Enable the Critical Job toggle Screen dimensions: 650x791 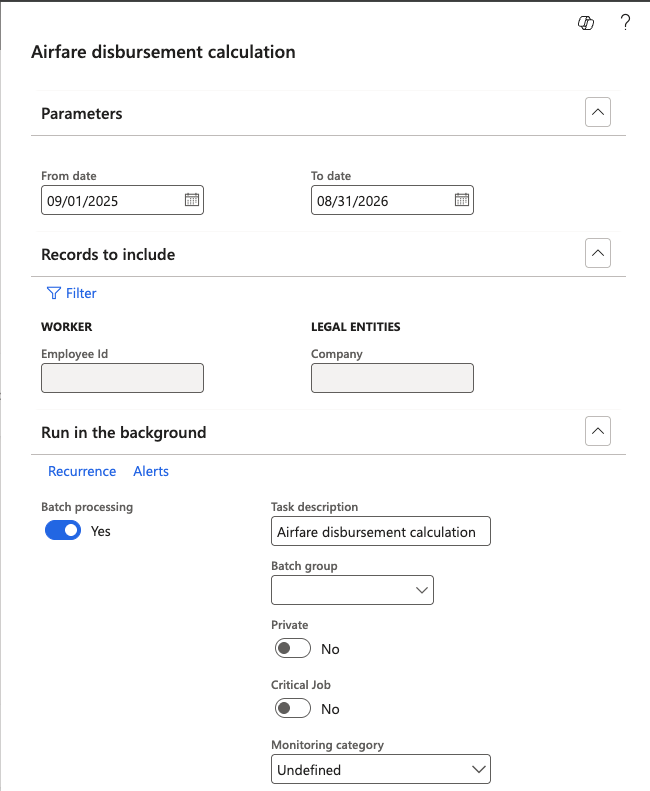click(x=293, y=708)
